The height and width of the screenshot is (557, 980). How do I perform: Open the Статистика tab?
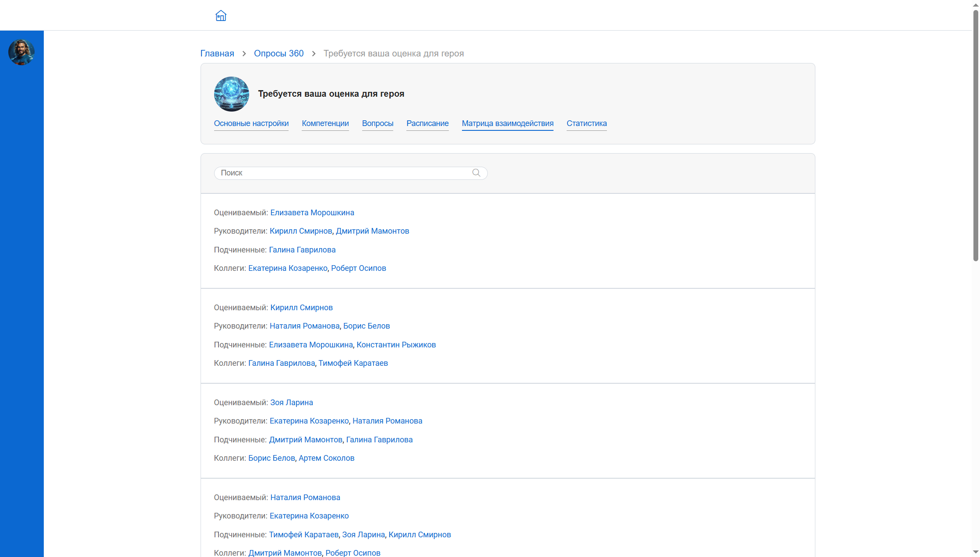pyautogui.click(x=586, y=123)
